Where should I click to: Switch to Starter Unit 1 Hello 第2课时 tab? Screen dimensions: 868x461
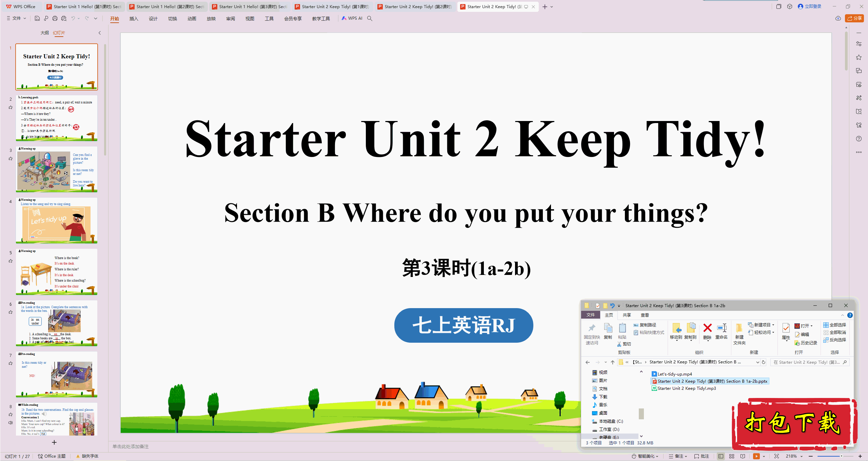pyautogui.click(x=167, y=6)
